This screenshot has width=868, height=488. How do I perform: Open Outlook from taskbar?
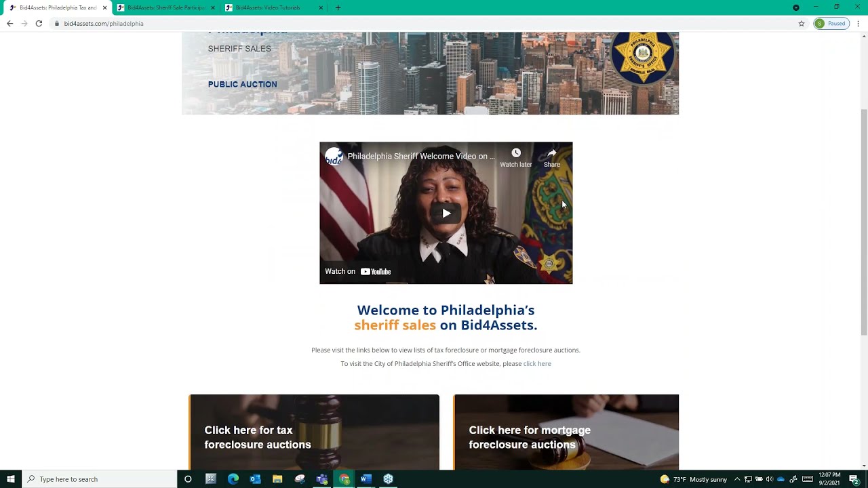(x=255, y=479)
